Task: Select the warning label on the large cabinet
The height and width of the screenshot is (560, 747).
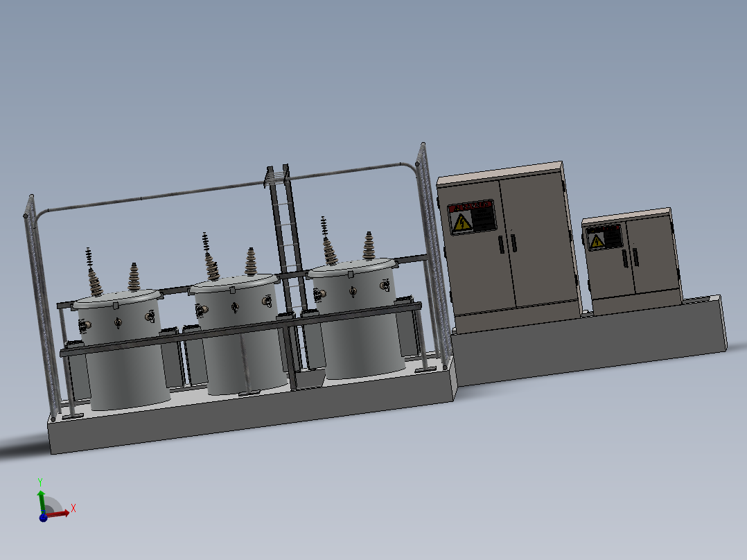Action: (472, 217)
